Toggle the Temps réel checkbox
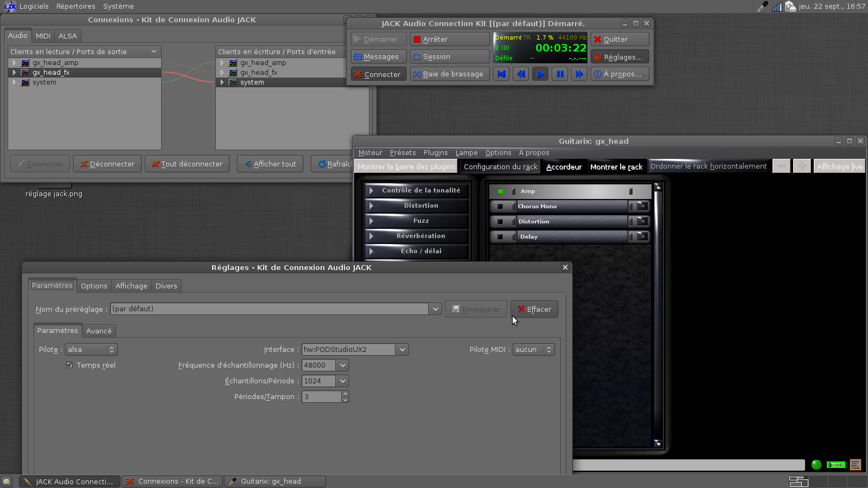Screen dimensions: 868x488 (69, 365)
